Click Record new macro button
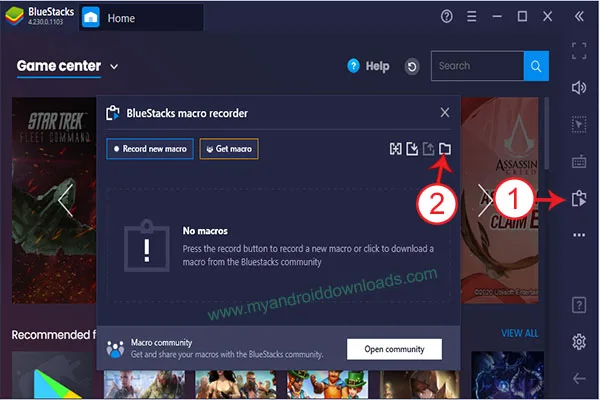The width and height of the screenshot is (600, 400). point(150,149)
